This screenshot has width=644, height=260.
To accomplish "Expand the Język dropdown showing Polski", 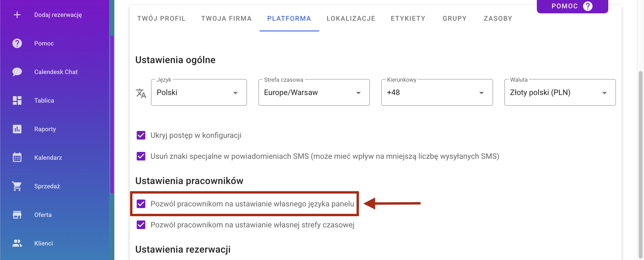I will coord(199,92).
